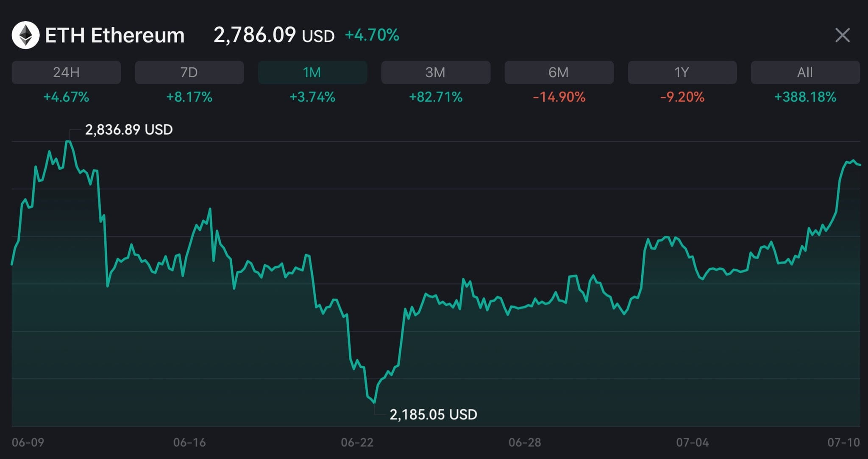Screen dimensions: 868x459
Task: Click the 06-22 date axis label
Action: coord(357,442)
